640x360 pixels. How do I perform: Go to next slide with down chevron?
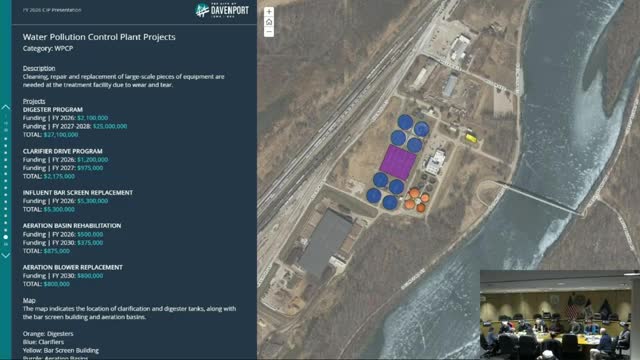(x=6, y=256)
